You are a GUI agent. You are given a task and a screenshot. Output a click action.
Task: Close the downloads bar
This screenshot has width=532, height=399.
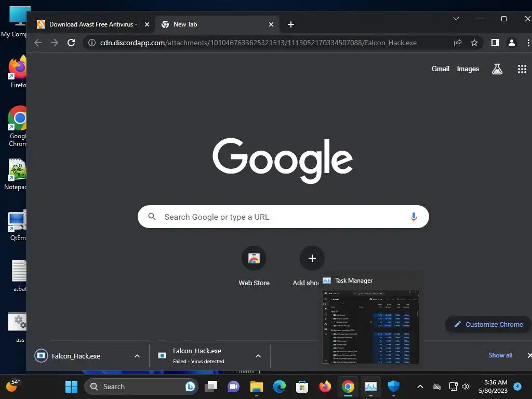pyautogui.click(x=529, y=355)
